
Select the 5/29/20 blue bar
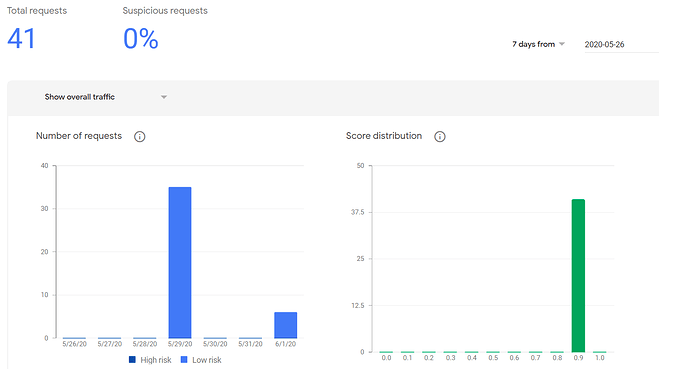180,263
